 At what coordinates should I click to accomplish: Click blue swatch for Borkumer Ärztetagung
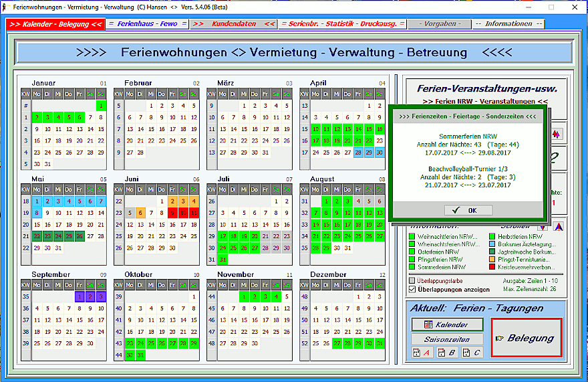point(492,245)
